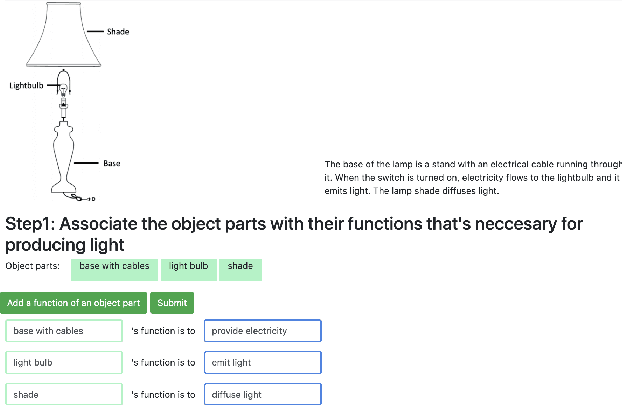Select the 'shade' object part tag
The height and width of the screenshot is (406, 622).
(x=240, y=266)
